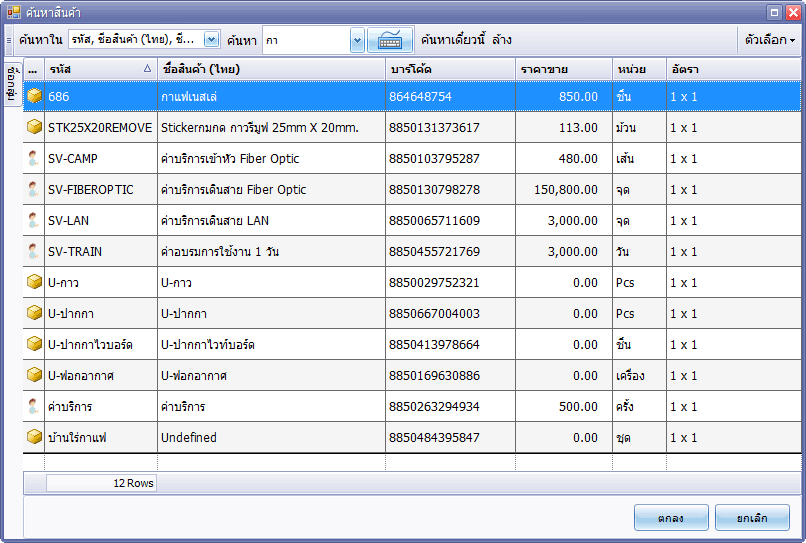This screenshot has height=543, width=806.
Task: Click inside the ค้นหา search text field
Action: pyautogui.click(x=305, y=40)
